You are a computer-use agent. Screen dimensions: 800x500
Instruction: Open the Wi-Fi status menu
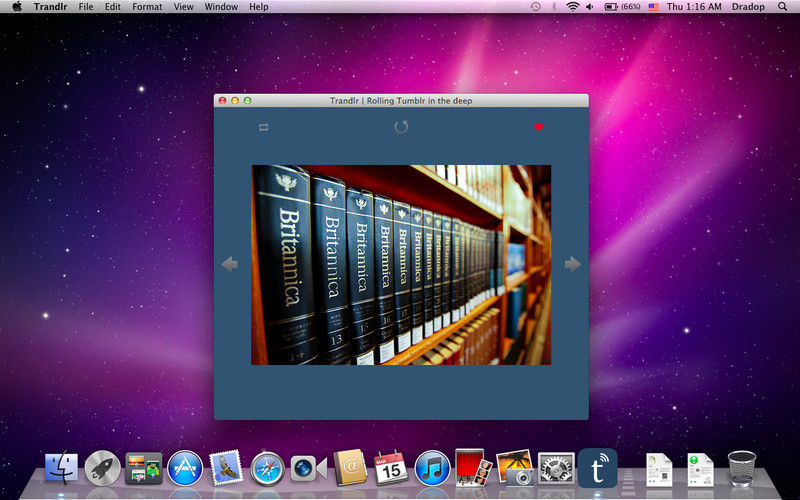tap(572, 7)
